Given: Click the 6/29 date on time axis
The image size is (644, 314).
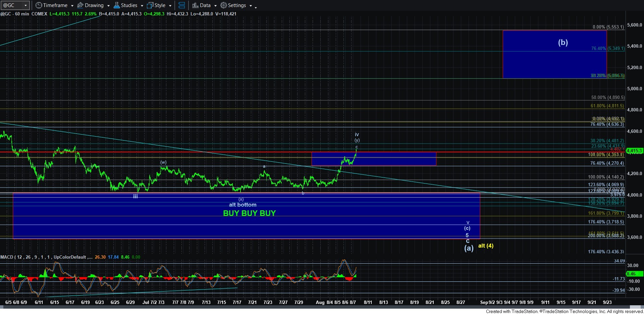Looking at the screenshot, I should click(x=130, y=302).
